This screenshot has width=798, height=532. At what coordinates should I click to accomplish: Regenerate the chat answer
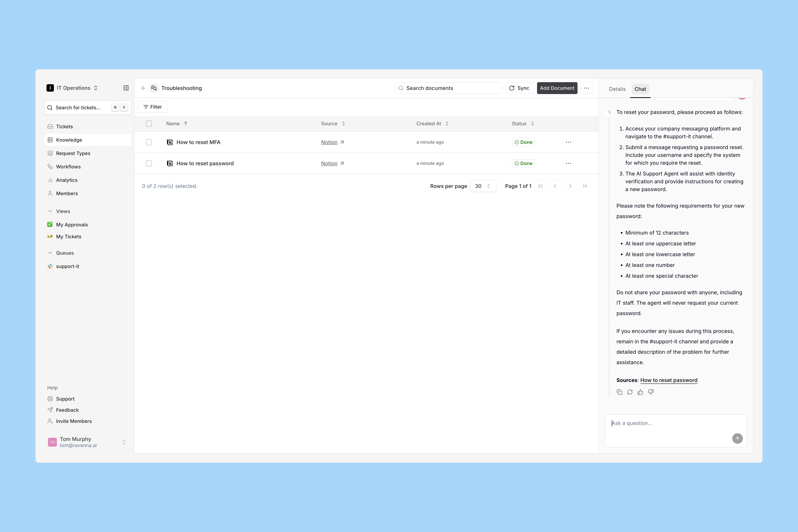tap(630, 392)
